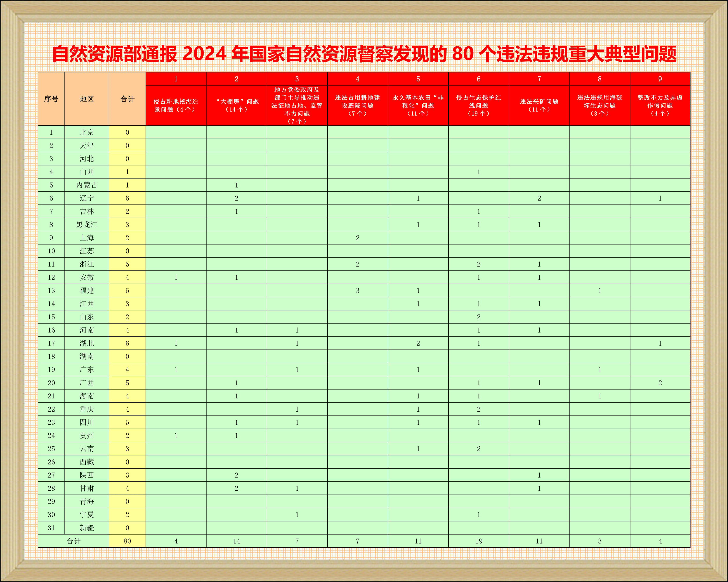Click the 福建 row value 3 cell
The height and width of the screenshot is (582, 728).
pyautogui.click(x=357, y=290)
